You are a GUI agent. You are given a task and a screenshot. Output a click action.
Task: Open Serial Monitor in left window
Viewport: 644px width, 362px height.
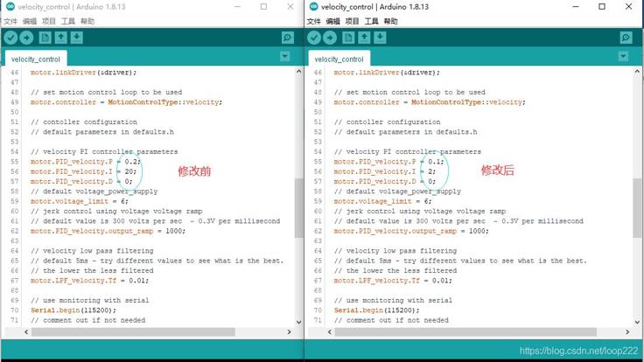[x=288, y=38]
